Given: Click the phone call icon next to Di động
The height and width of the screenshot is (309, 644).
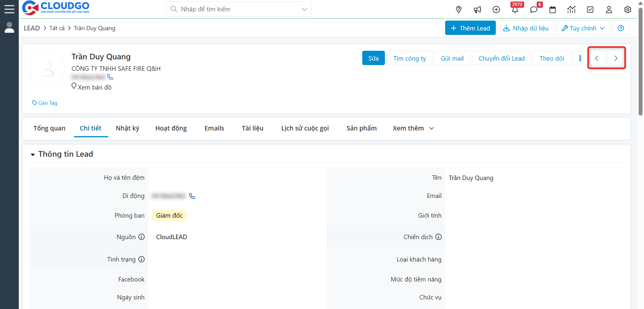Looking at the screenshot, I should tap(192, 196).
